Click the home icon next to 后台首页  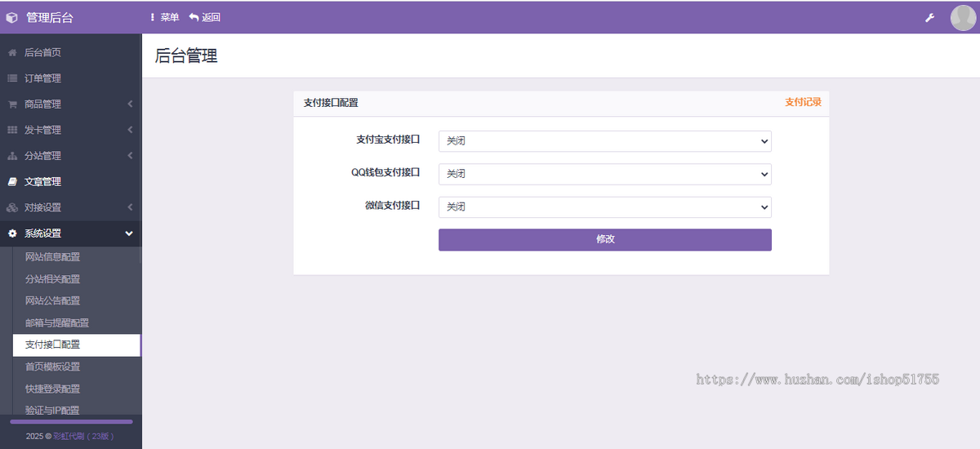12,52
